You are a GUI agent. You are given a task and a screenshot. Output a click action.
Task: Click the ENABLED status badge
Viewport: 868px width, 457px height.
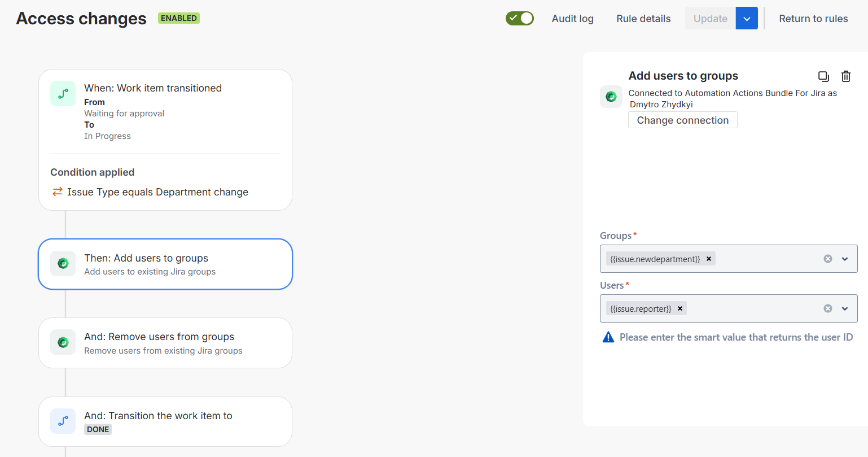[x=178, y=18]
